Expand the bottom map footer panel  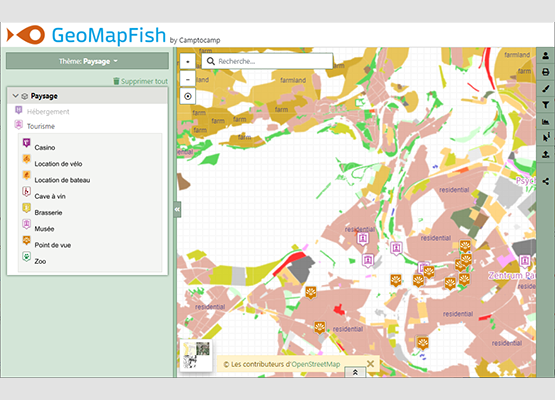tap(355, 372)
